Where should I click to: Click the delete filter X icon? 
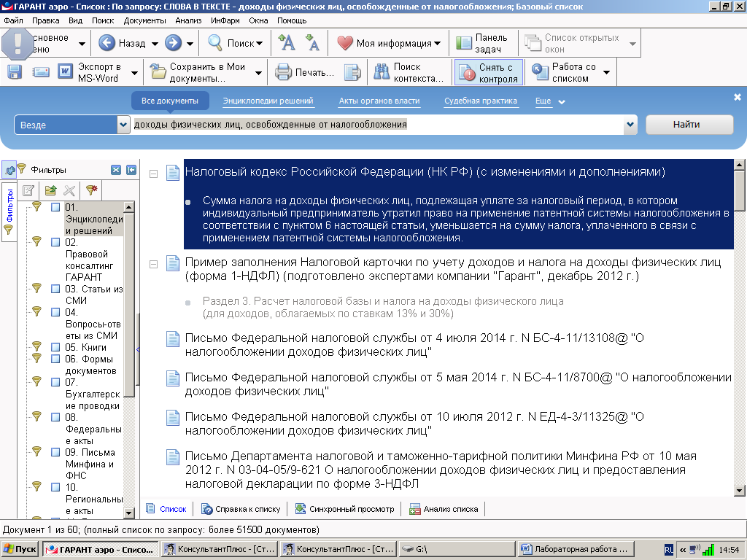69,191
